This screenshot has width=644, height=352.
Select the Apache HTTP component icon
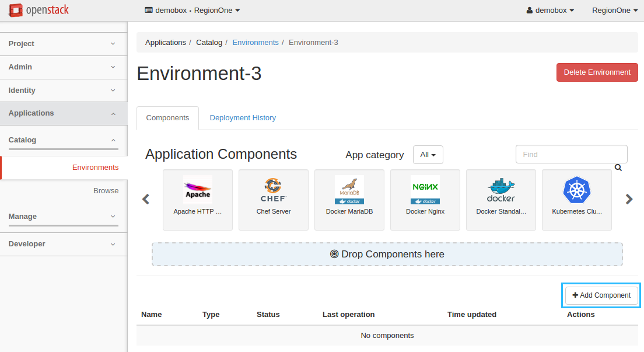click(198, 190)
